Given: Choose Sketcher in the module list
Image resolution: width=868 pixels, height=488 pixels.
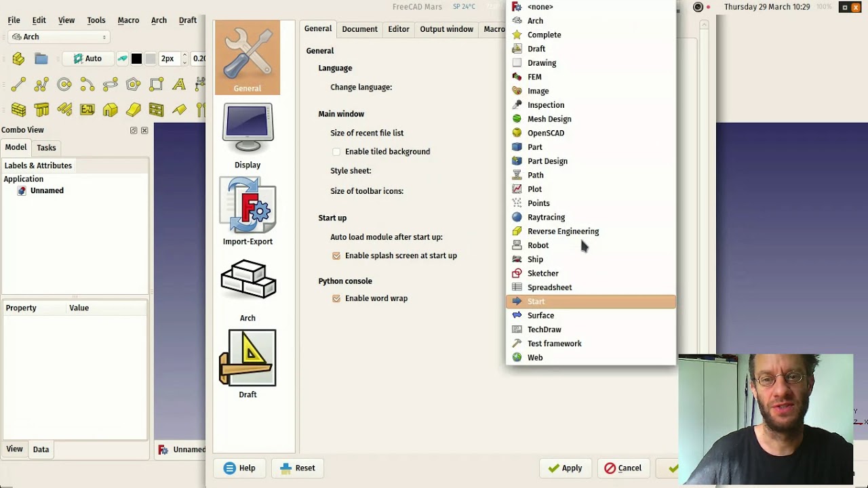Looking at the screenshot, I should (591, 273).
